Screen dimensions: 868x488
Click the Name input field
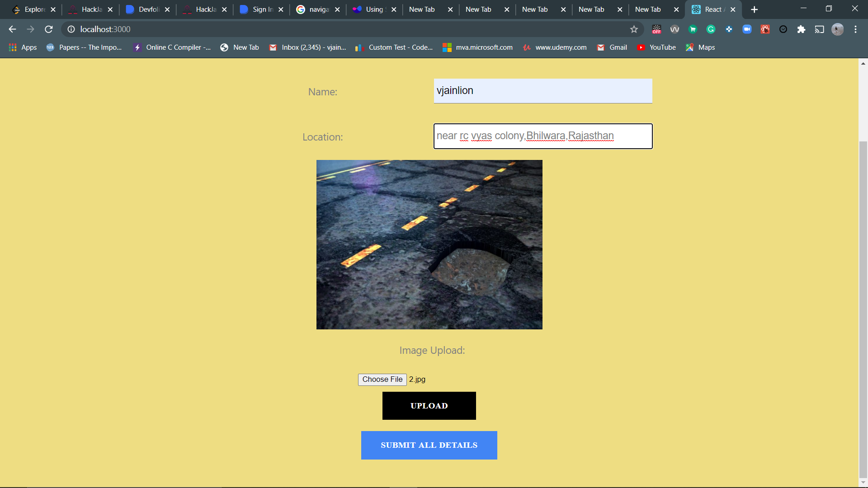[542, 91]
